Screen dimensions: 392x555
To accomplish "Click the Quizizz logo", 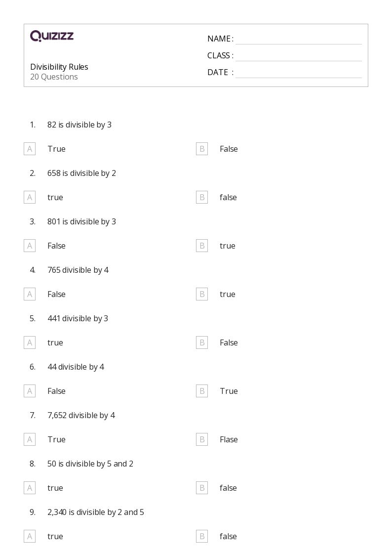I will pyautogui.click(x=52, y=36).
